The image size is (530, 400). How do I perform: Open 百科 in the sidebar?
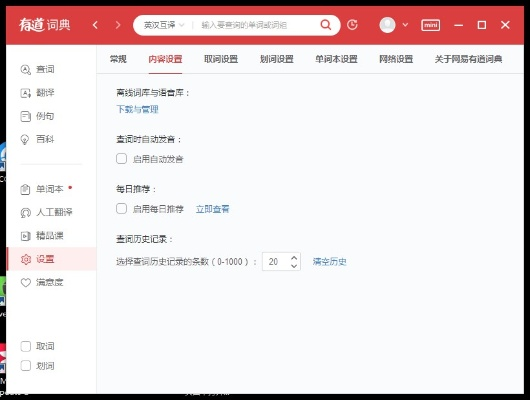point(38,139)
